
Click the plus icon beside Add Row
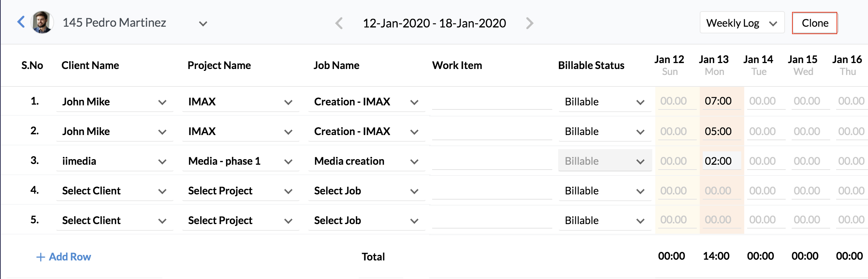pyautogui.click(x=40, y=257)
